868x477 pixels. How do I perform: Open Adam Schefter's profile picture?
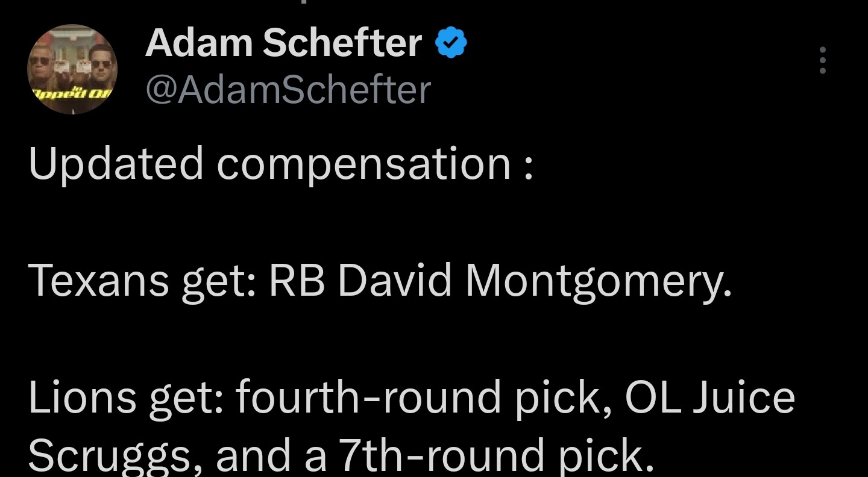(x=72, y=69)
